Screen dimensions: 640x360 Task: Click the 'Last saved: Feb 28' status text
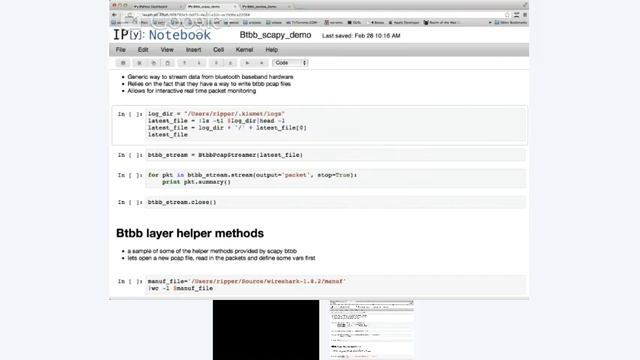(361, 36)
